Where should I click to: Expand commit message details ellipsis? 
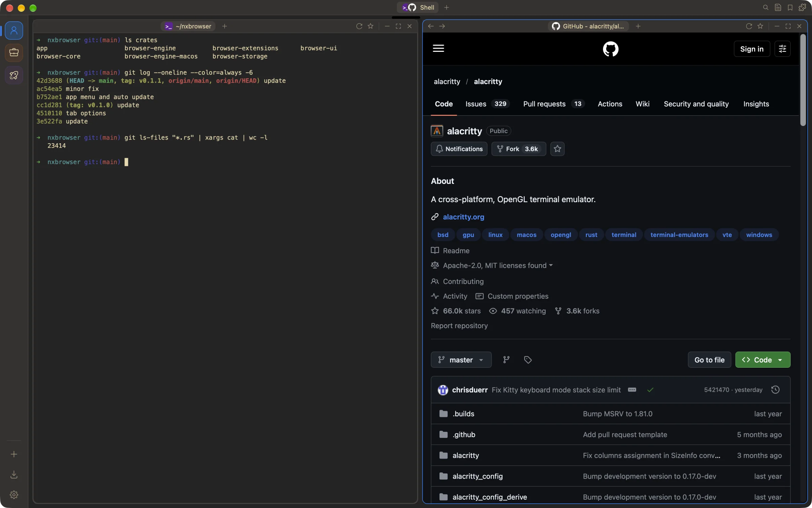632,390
